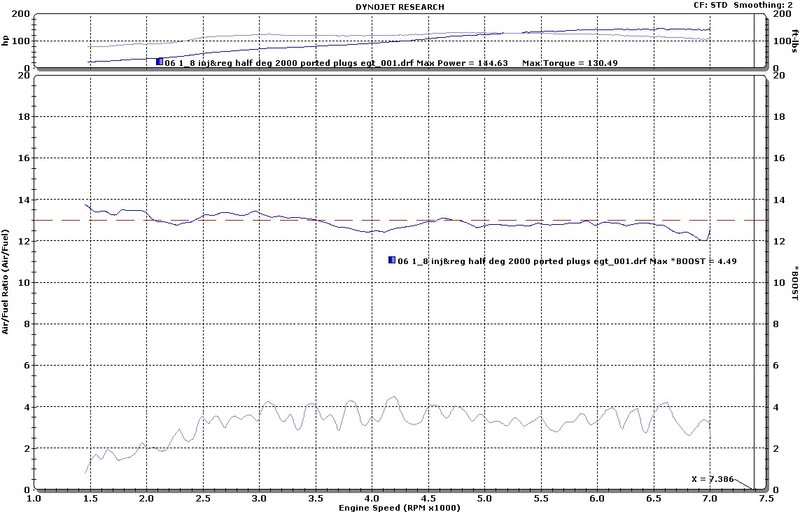The height and width of the screenshot is (512, 800).
Task: Click the 10 label on left Air/Fuel axis
Action: pos(23,283)
